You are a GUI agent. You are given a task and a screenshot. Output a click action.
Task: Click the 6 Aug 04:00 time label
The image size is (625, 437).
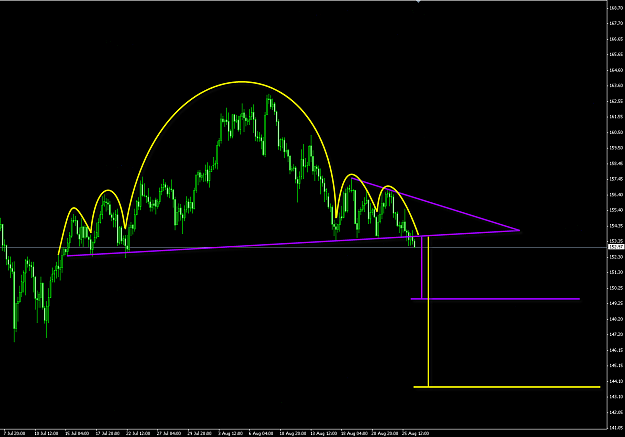pos(261,433)
